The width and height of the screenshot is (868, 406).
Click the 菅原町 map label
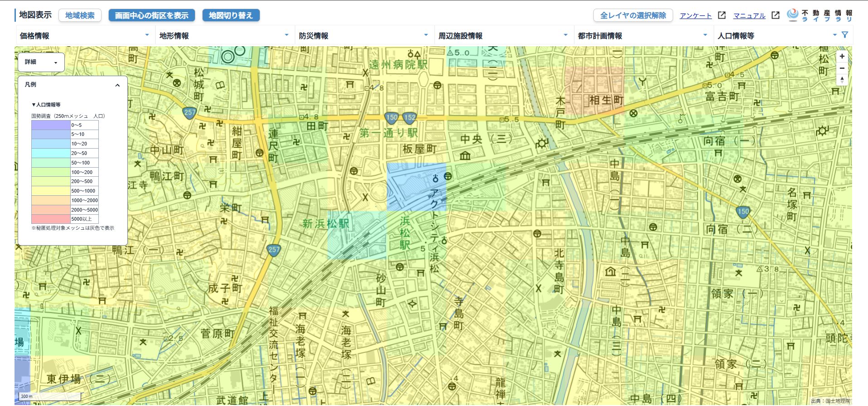(x=218, y=333)
